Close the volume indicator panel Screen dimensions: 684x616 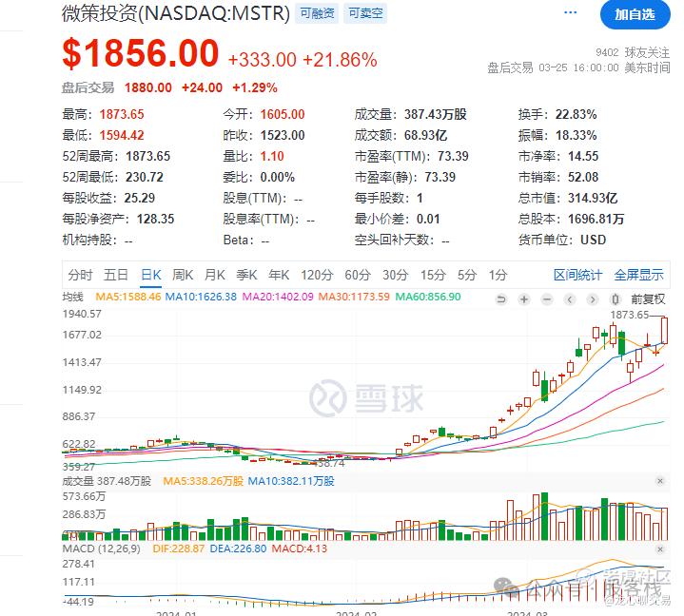click(660, 481)
